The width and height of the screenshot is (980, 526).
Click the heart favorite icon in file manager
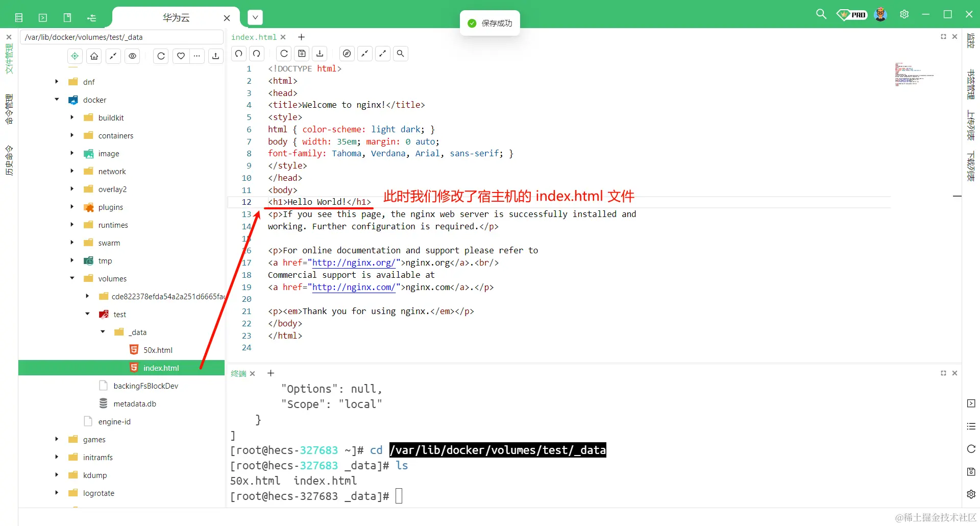pyautogui.click(x=181, y=56)
